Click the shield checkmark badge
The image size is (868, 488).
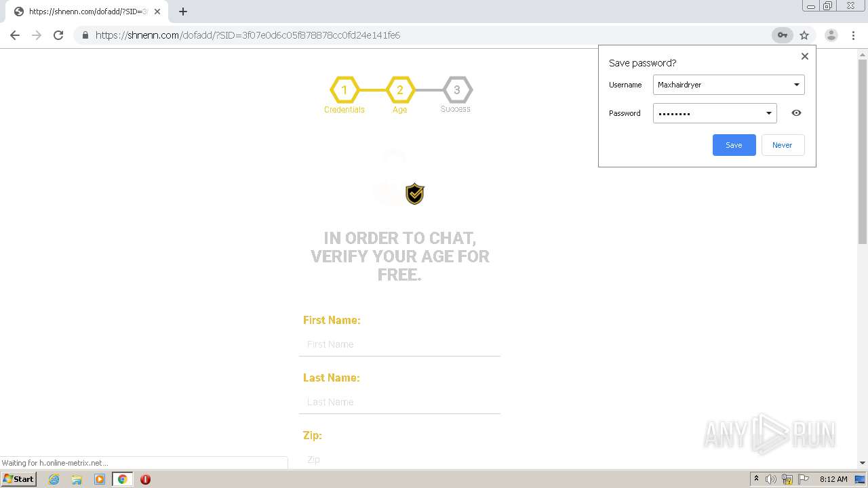click(x=415, y=194)
